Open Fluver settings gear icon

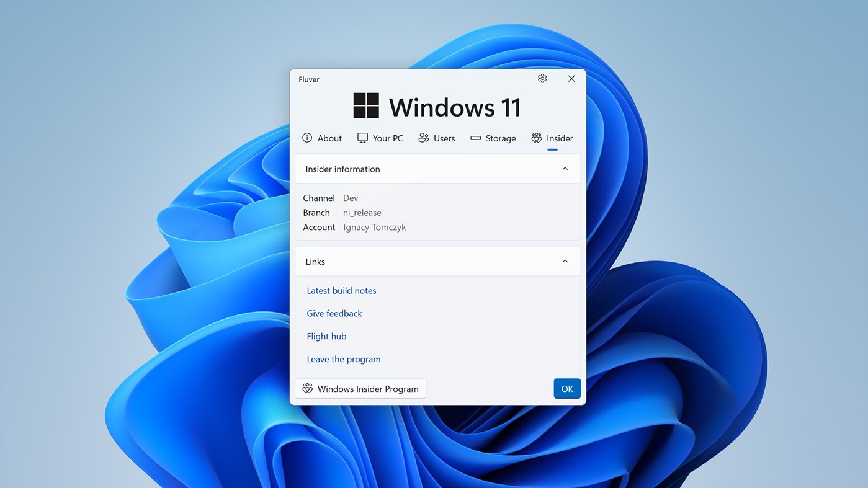542,79
